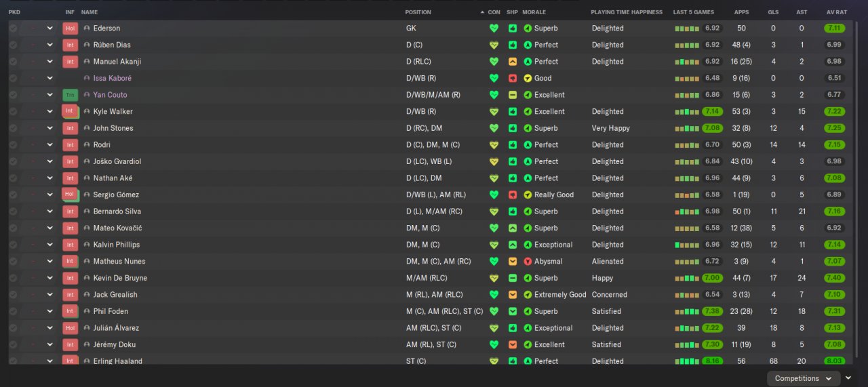Toggle picked checkmark for Ederson
The height and width of the screenshot is (387, 868).
pyautogui.click(x=13, y=28)
